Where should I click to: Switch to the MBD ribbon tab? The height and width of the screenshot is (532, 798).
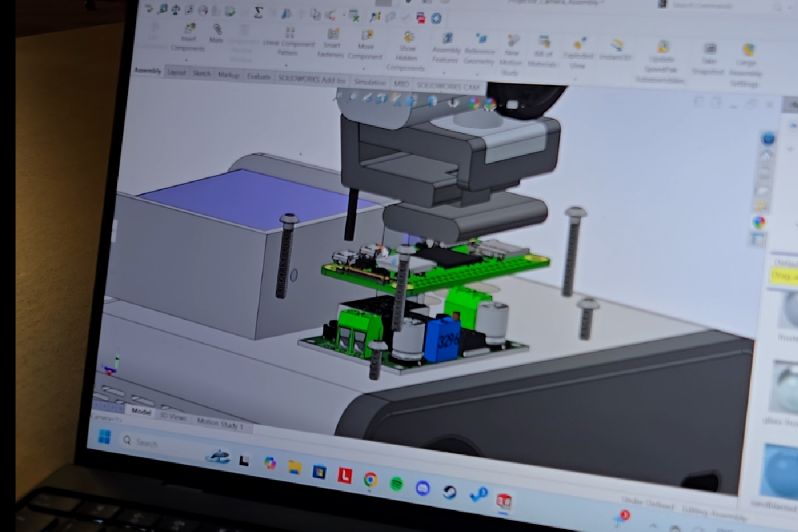401,84
